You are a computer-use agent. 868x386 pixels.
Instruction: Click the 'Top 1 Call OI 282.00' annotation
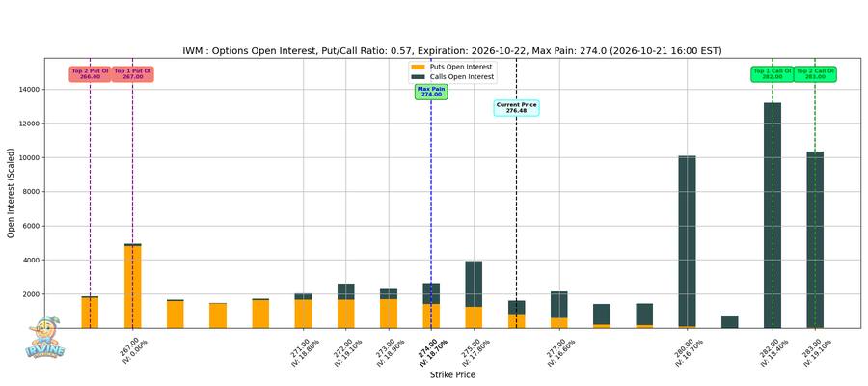pos(773,74)
